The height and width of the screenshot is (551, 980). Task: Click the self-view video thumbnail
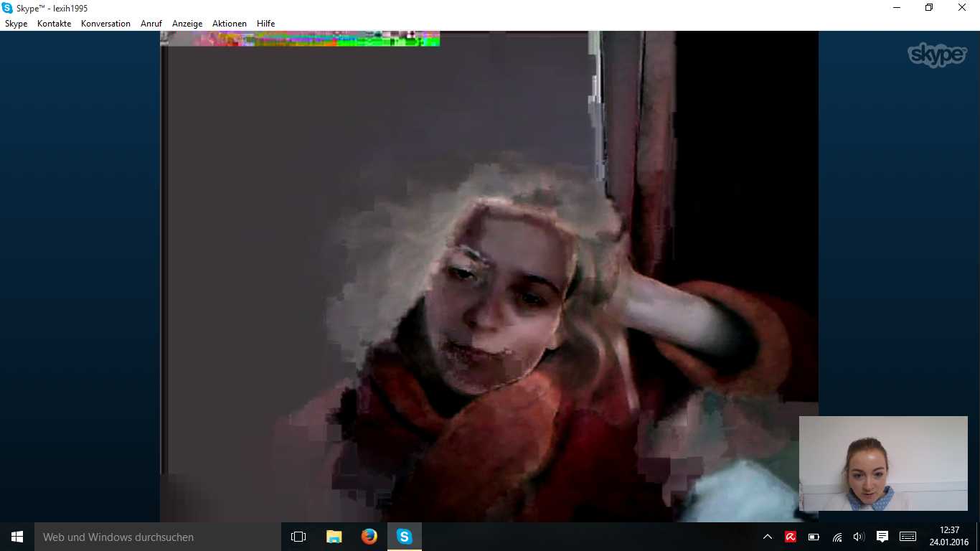tap(883, 463)
